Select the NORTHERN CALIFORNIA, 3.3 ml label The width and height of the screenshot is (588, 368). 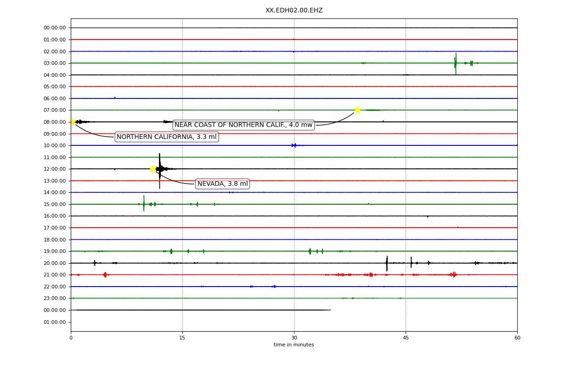167,137
